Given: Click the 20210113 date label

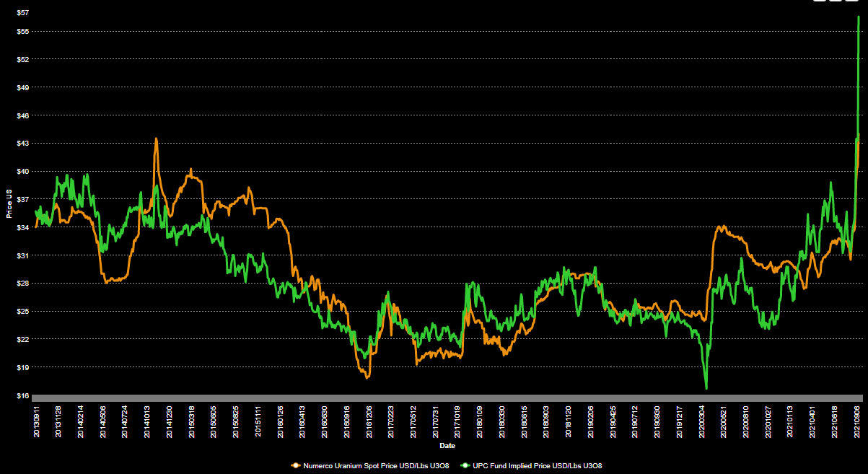Looking at the screenshot, I should [x=789, y=421].
